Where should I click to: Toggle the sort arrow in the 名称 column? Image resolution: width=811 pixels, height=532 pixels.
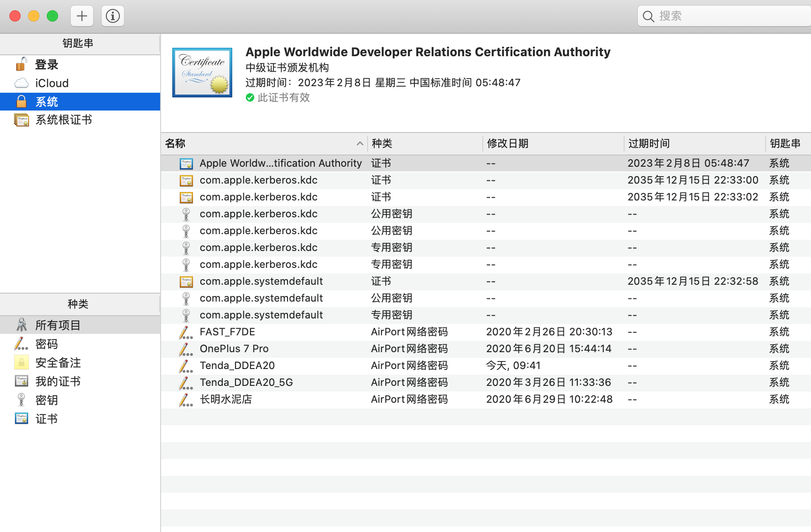pos(360,143)
